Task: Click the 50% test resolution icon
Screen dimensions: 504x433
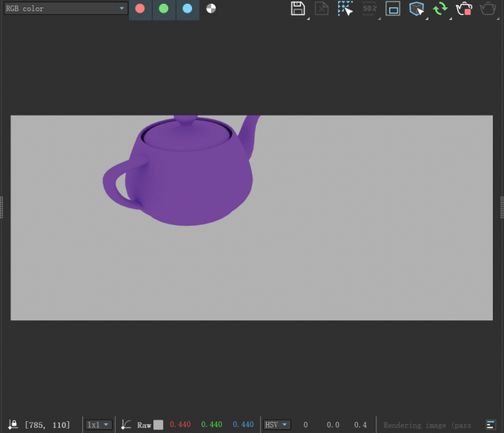Action: tap(369, 9)
